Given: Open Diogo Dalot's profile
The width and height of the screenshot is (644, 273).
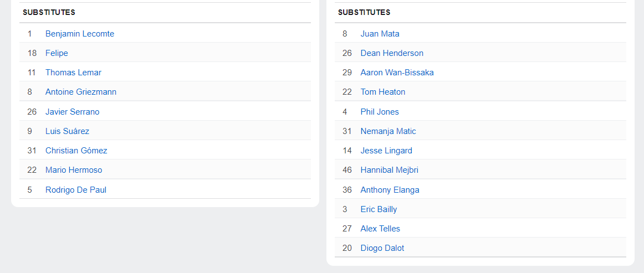Looking at the screenshot, I should click(382, 248).
